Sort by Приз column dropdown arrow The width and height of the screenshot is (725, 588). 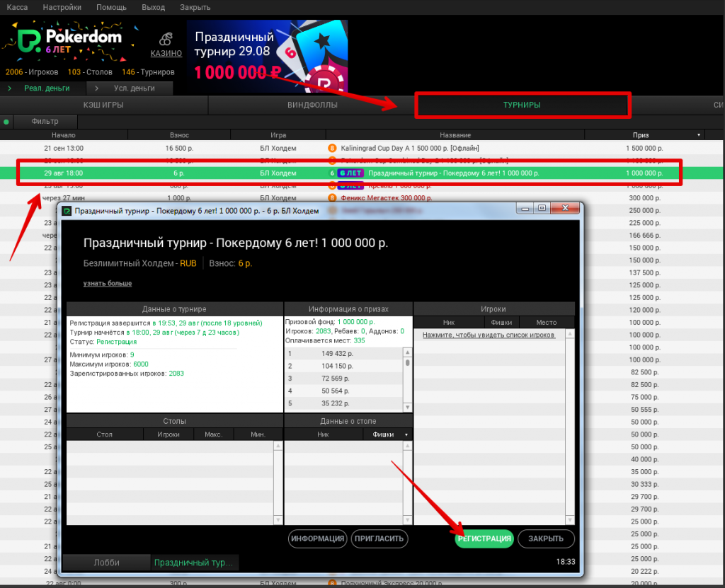698,135
